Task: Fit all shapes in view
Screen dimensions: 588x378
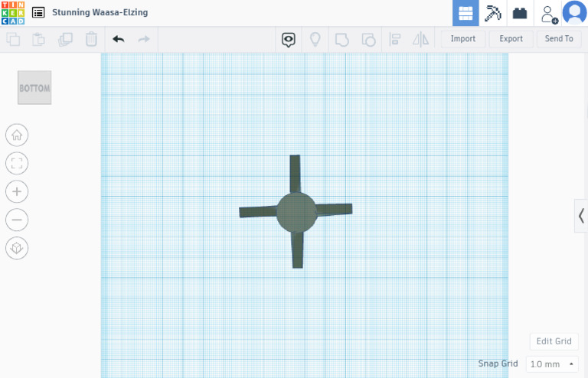Action: pos(17,163)
